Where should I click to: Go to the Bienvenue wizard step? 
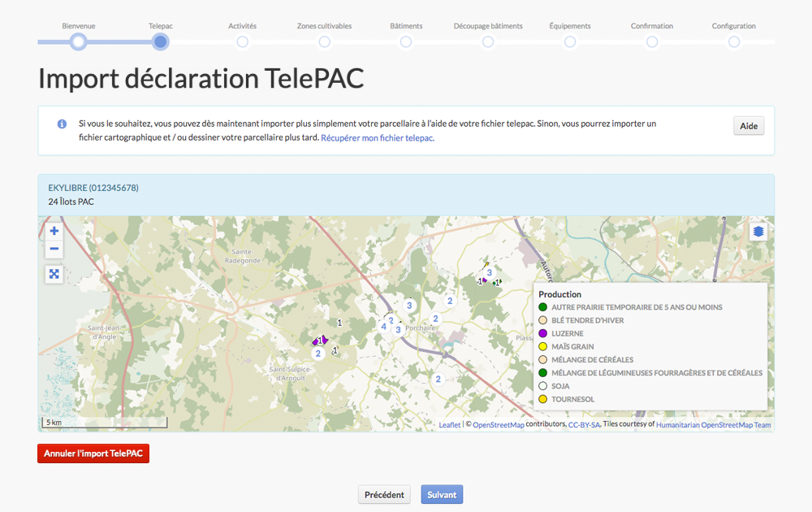(78, 41)
